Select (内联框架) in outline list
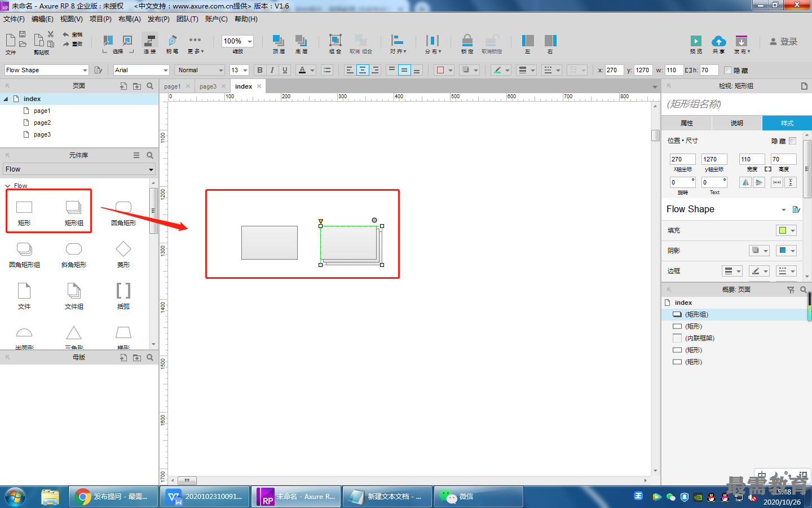Viewport: 812px width, 508px height. click(700, 338)
